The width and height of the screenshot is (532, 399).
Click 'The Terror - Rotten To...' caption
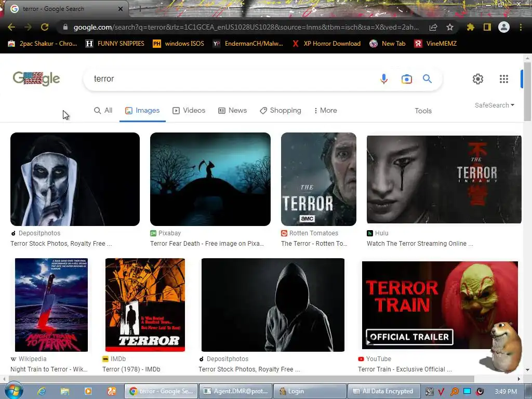tap(314, 243)
